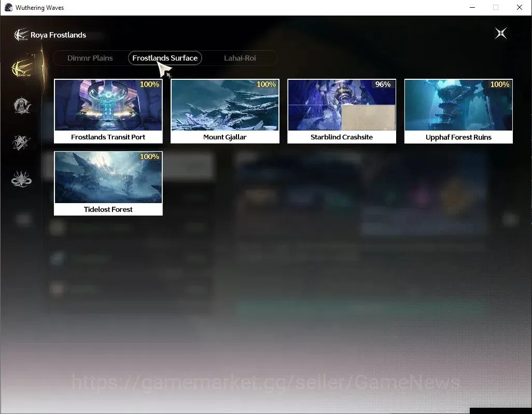Open the Tidelost Forest area card

click(108, 183)
